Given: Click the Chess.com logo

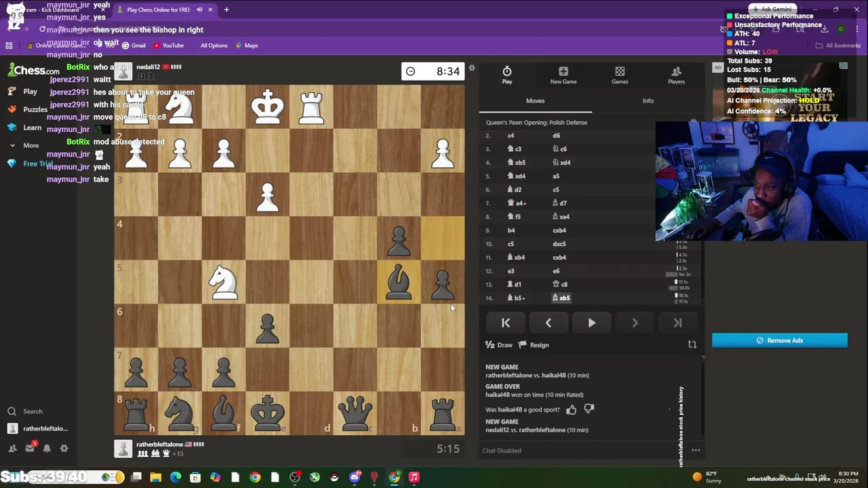Looking at the screenshot, I should [34, 70].
